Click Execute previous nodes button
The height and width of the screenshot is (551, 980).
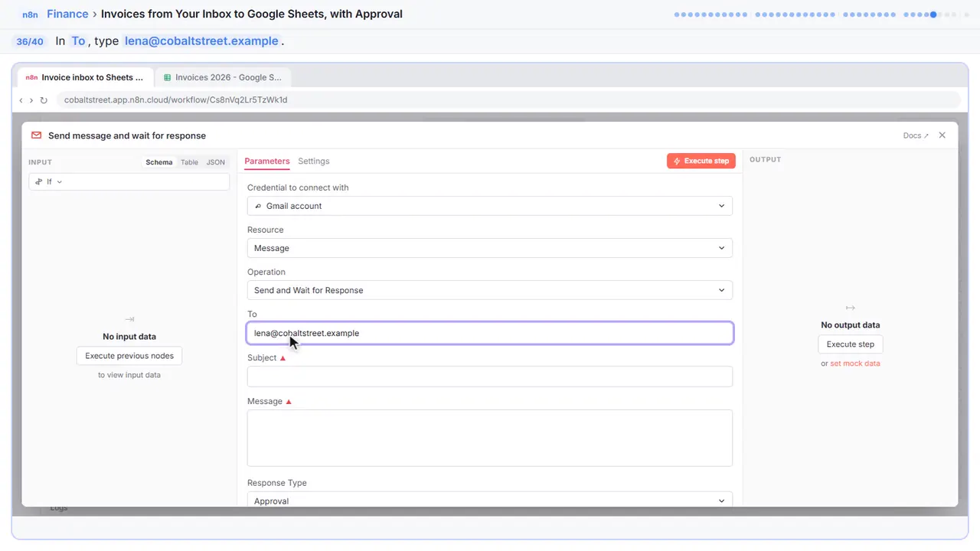click(x=129, y=356)
